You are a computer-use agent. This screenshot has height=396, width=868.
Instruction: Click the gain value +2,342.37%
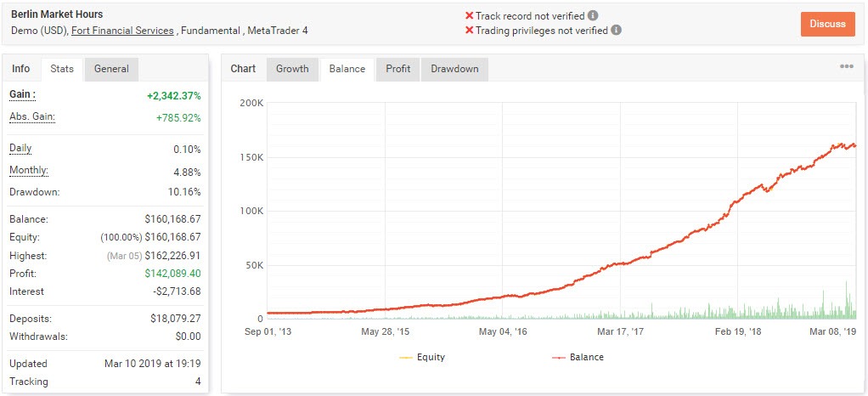point(174,96)
